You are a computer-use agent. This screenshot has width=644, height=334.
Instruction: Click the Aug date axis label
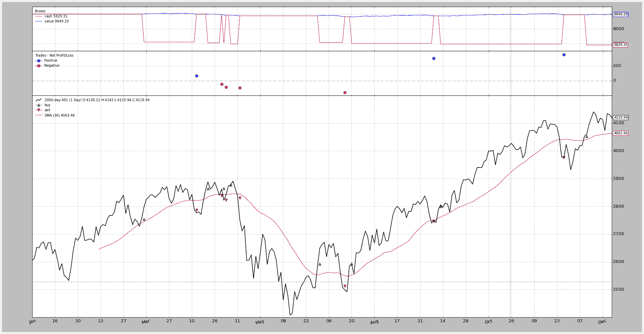[x=374, y=322]
